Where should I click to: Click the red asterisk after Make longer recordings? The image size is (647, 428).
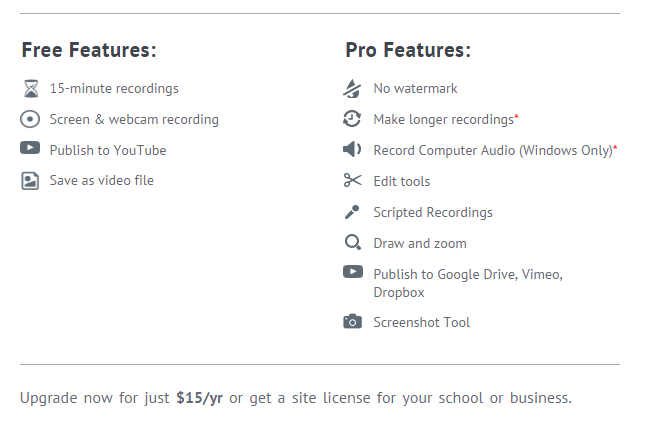[516, 116]
